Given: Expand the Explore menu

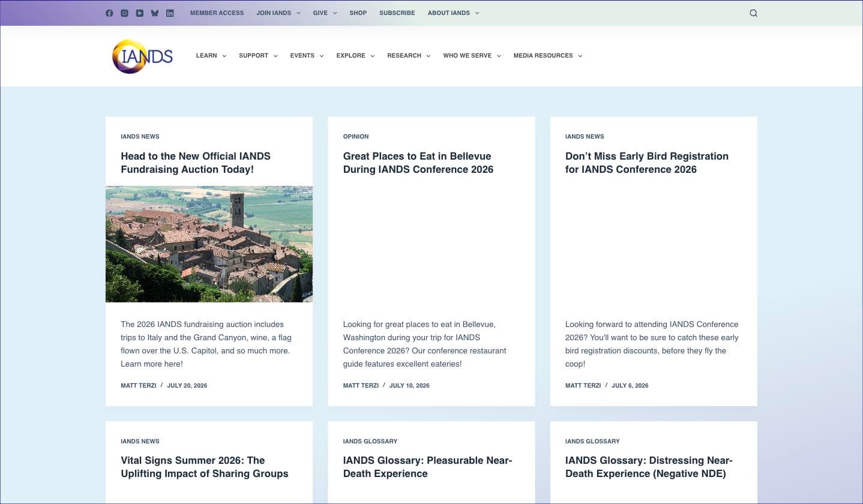Looking at the screenshot, I should coord(355,55).
